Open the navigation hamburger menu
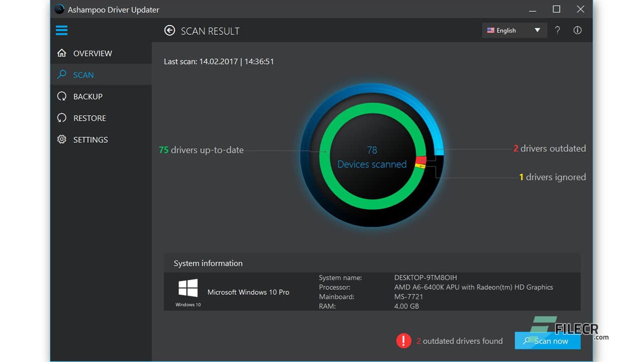 [x=61, y=30]
